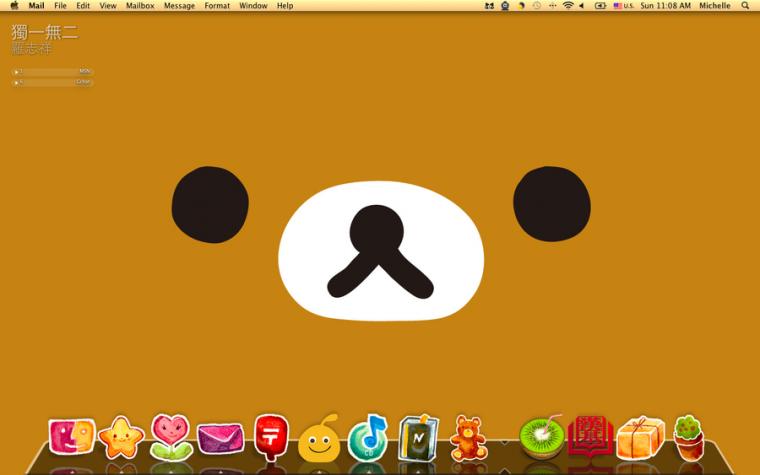
Task: Click the first desktop widget progress bar
Action: pyautogui.click(x=52, y=72)
